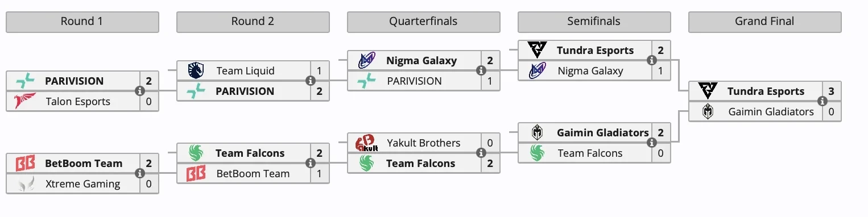This screenshot has width=868, height=217.
Task: Open match info for PARIVISION vs Talon Esports
Action: coord(139,91)
